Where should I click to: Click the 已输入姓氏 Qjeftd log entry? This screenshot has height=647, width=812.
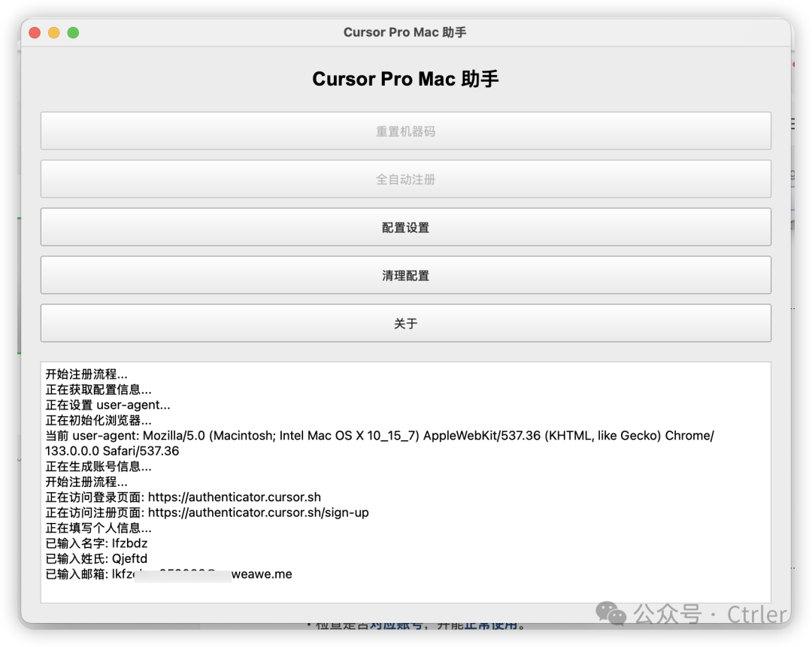tap(96, 558)
